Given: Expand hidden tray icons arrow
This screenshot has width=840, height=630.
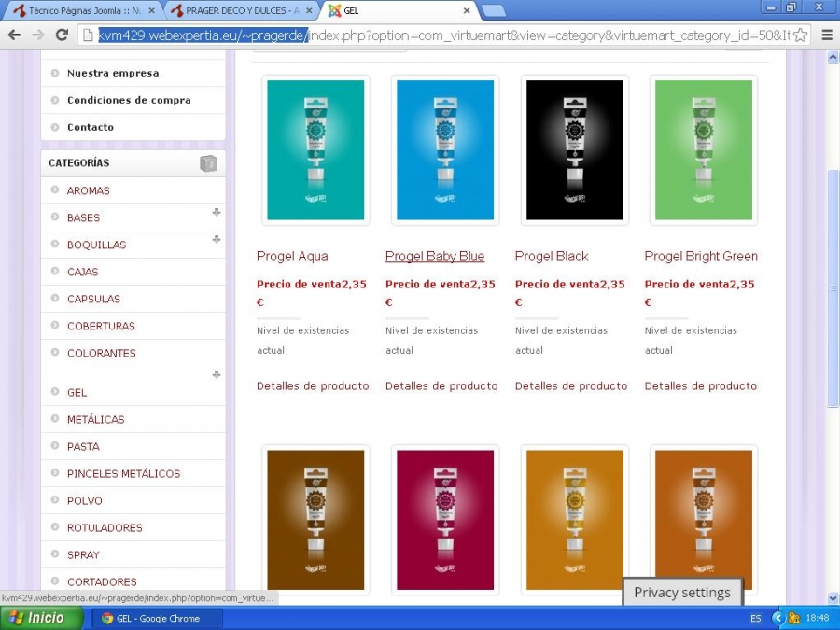Looking at the screenshot, I should (x=777, y=619).
